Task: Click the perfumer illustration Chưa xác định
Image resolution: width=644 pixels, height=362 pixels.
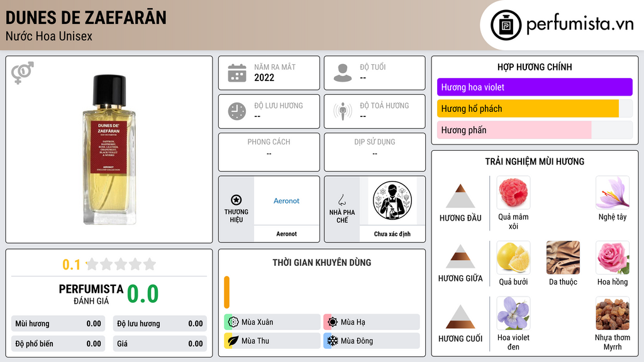Action: coord(392,200)
